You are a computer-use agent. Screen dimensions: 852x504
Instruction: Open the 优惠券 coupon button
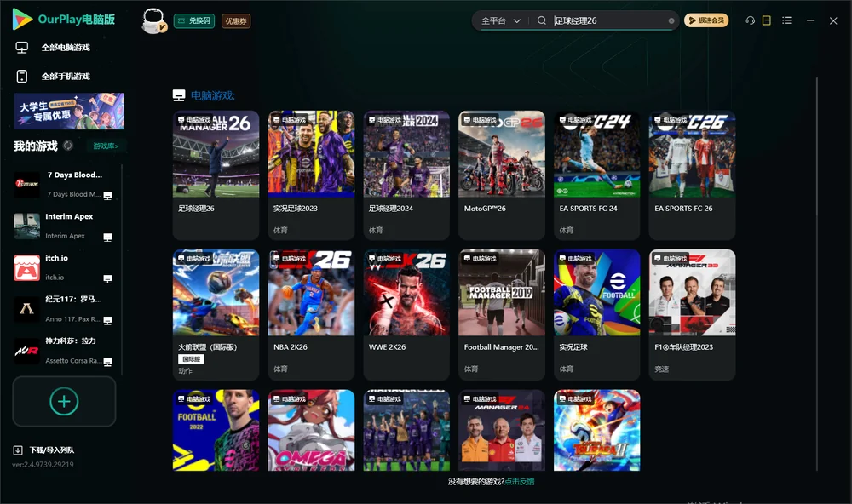coord(236,21)
